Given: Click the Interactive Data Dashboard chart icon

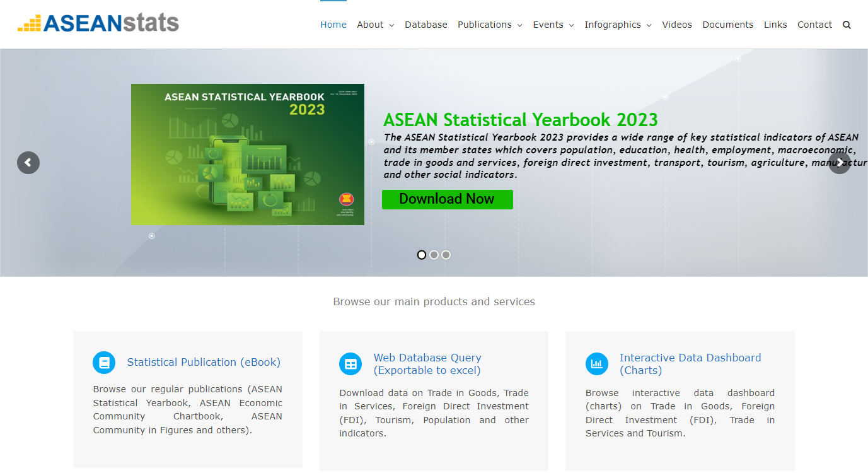Looking at the screenshot, I should coord(597,364).
